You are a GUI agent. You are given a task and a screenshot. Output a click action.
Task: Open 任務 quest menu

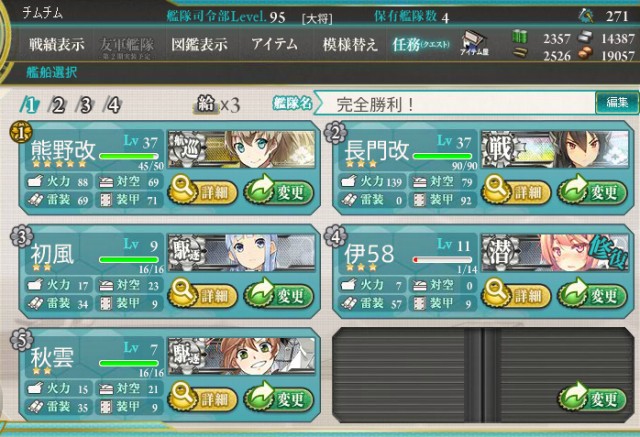click(x=421, y=44)
